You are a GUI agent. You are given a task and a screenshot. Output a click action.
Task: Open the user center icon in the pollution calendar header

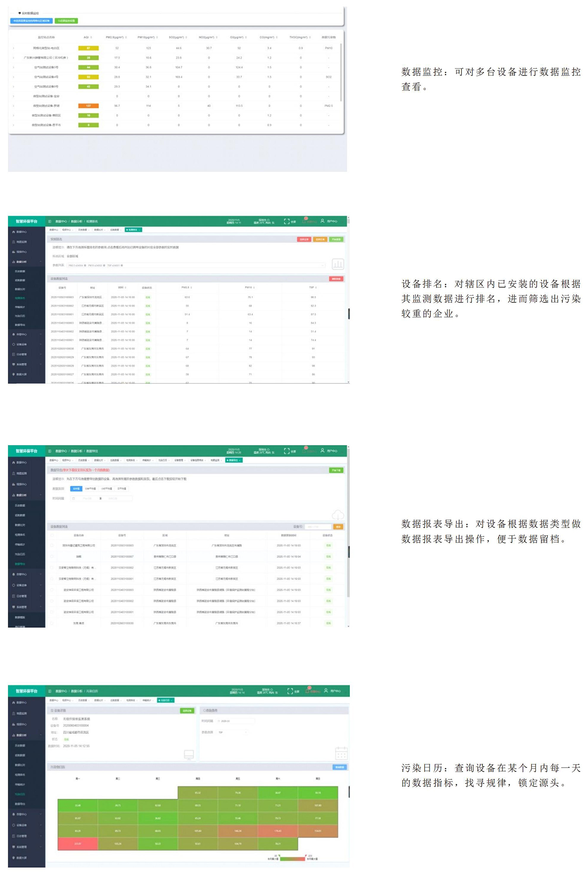tap(326, 691)
